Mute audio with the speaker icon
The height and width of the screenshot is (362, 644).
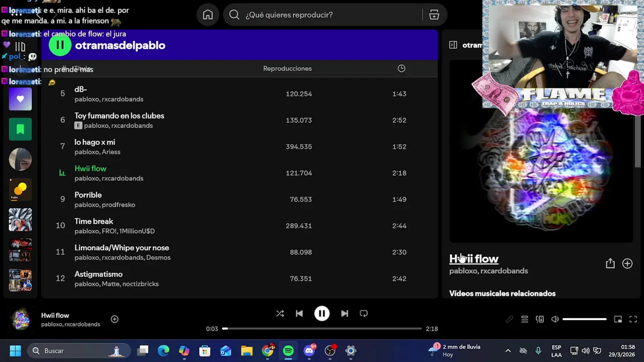[555, 319]
